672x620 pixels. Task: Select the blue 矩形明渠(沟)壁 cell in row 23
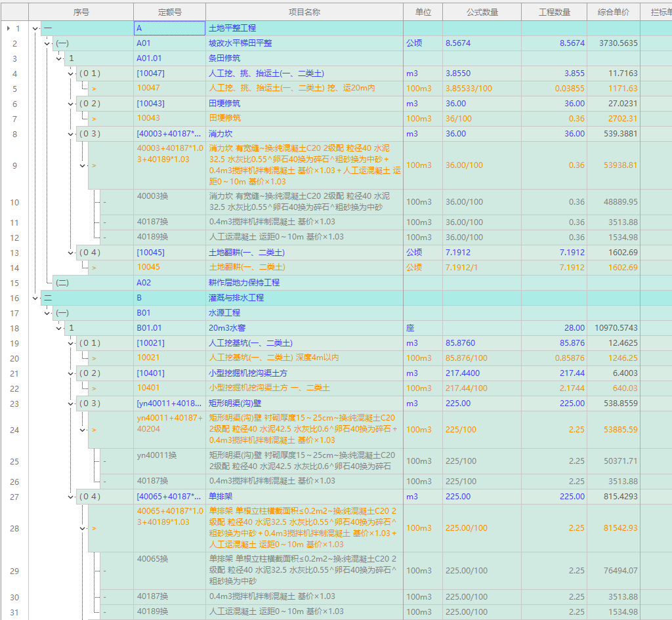pyautogui.click(x=304, y=403)
